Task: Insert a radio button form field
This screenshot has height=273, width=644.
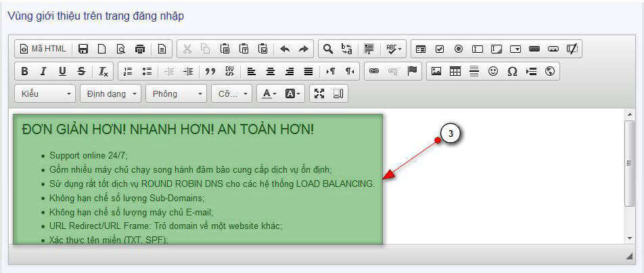Action: tap(459, 49)
